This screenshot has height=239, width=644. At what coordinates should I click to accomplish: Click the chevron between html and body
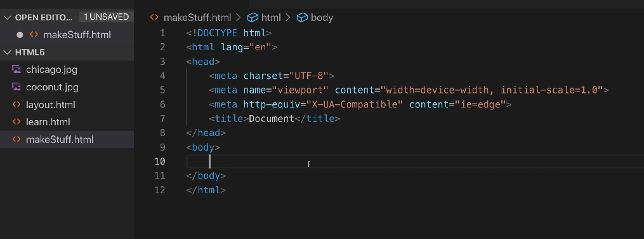[x=288, y=18]
